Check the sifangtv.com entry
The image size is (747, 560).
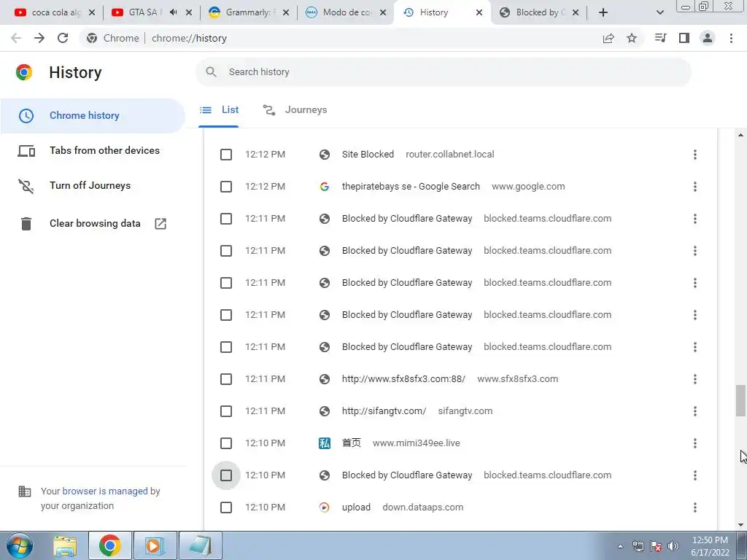tap(226, 411)
